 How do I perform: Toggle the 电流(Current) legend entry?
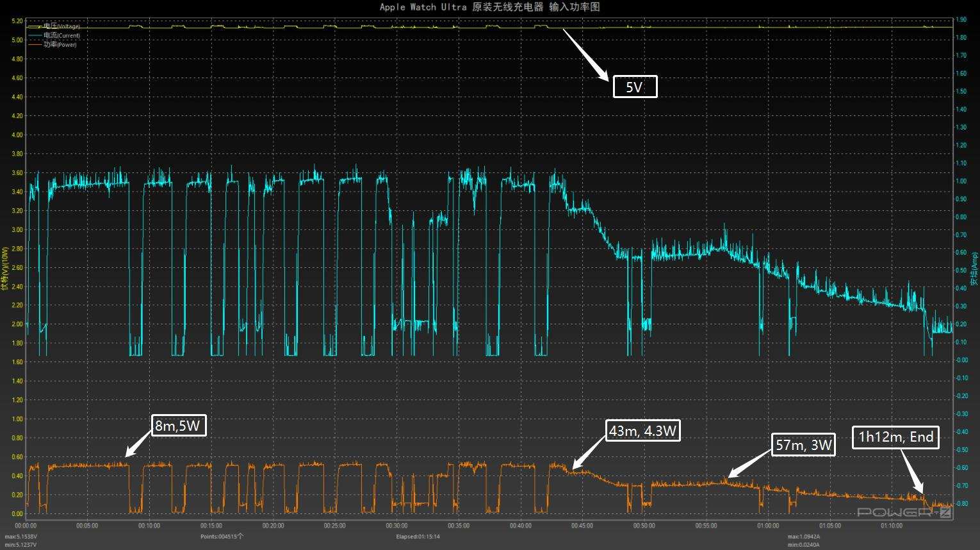pyautogui.click(x=61, y=36)
